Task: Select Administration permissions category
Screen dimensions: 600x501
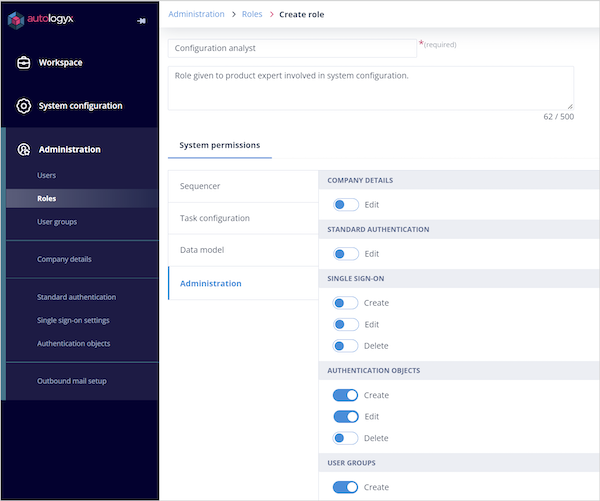Action: [243, 283]
